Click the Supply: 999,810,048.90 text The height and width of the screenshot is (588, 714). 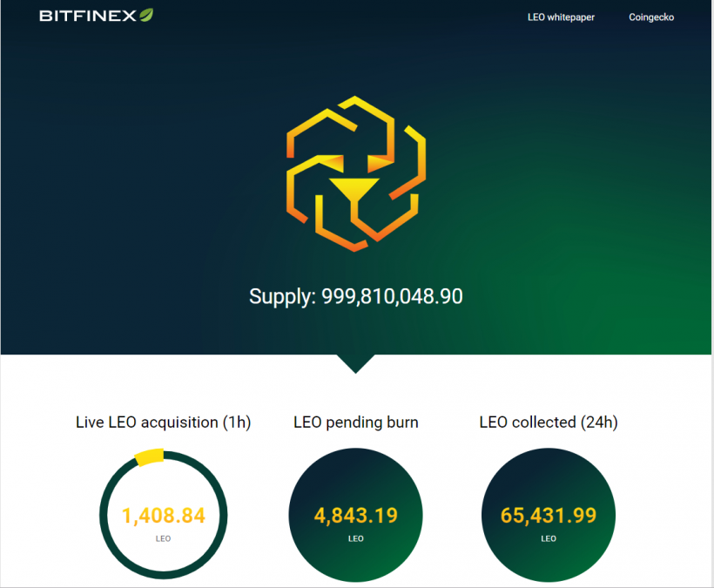point(356,296)
